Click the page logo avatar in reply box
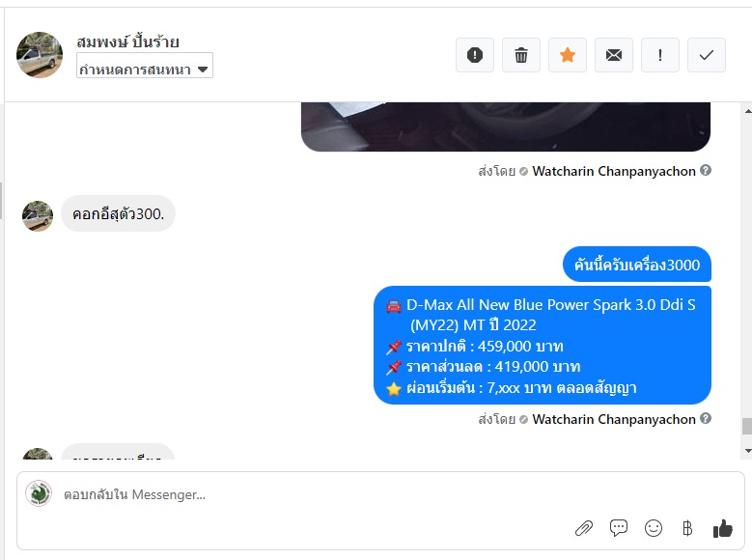Viewport: 752px width, 560px height. tap(39, 493)
